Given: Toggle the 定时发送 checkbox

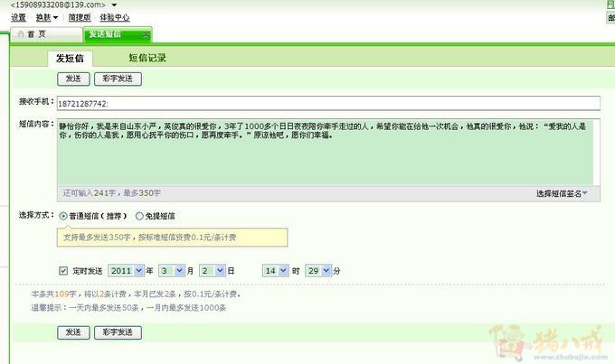Looking at the screenshot, I should [x=63, y=271].
